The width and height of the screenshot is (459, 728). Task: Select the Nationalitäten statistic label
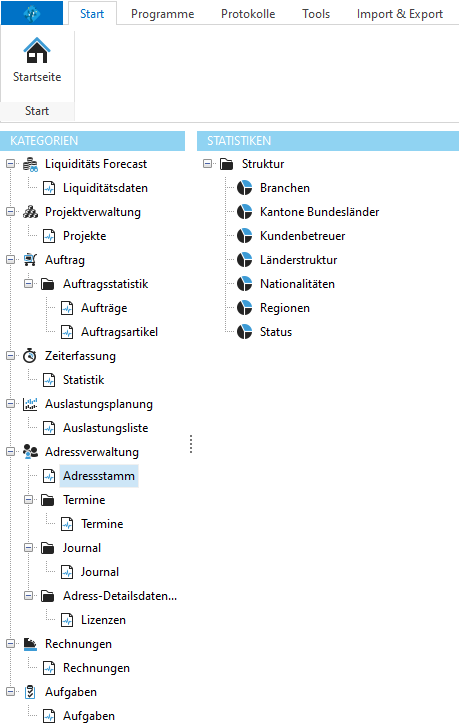(x=297, y=284)
